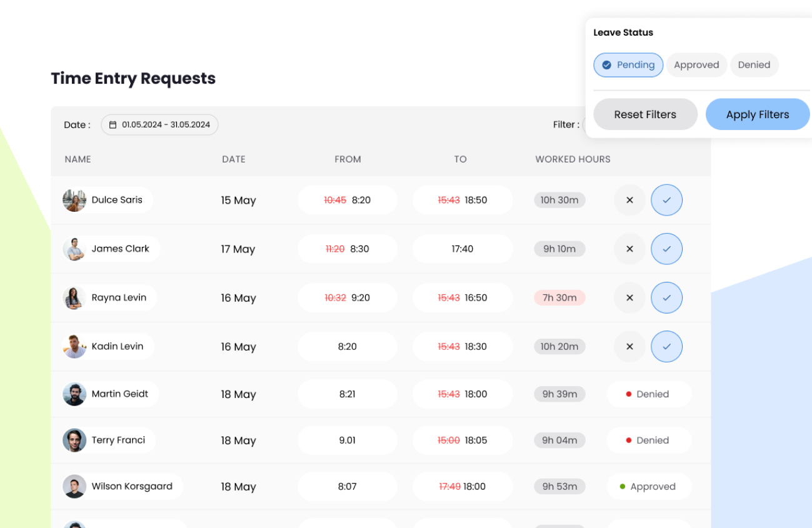
Task: Enable the Denied leave status filter
Action: (754, 65)
